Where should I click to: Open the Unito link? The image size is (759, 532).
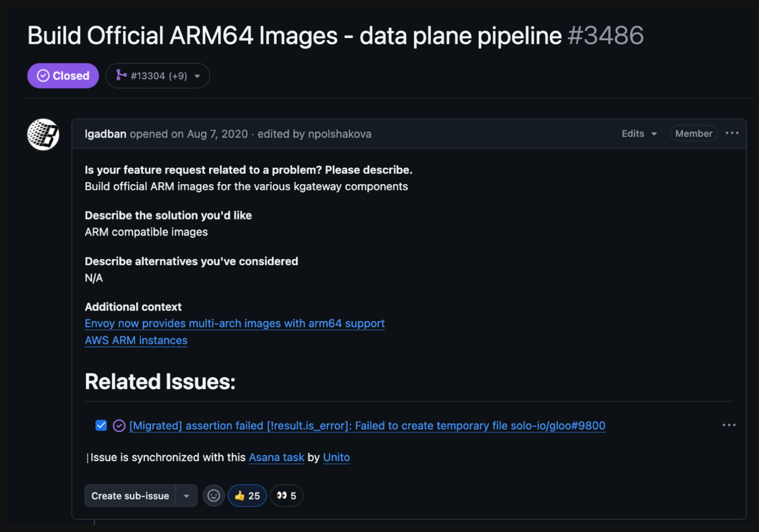(336, 458)
